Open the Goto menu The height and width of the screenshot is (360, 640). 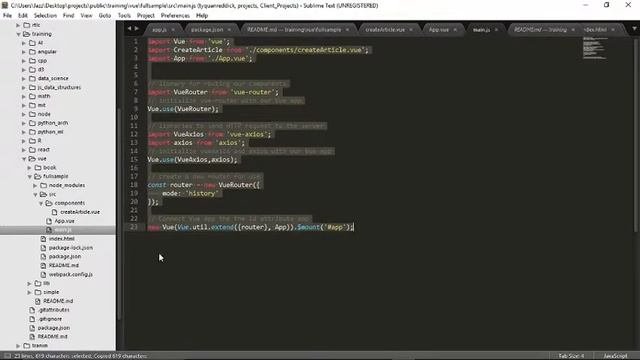[x=105, y=16]
